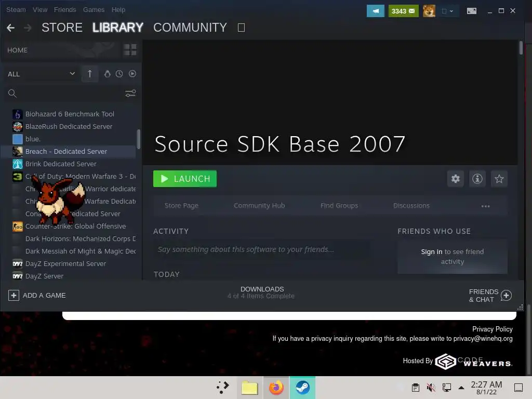Click the muted volume tray icon
Screen dimensions: 532x399
click(x=431, y=388)
